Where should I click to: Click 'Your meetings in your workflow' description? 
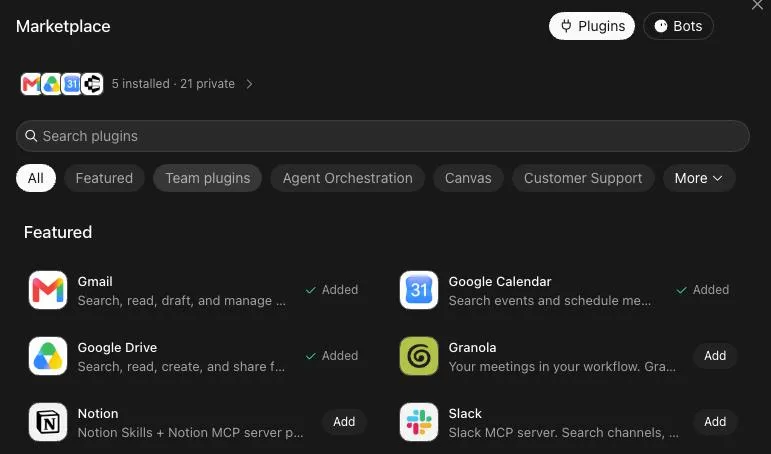point(562,366)
